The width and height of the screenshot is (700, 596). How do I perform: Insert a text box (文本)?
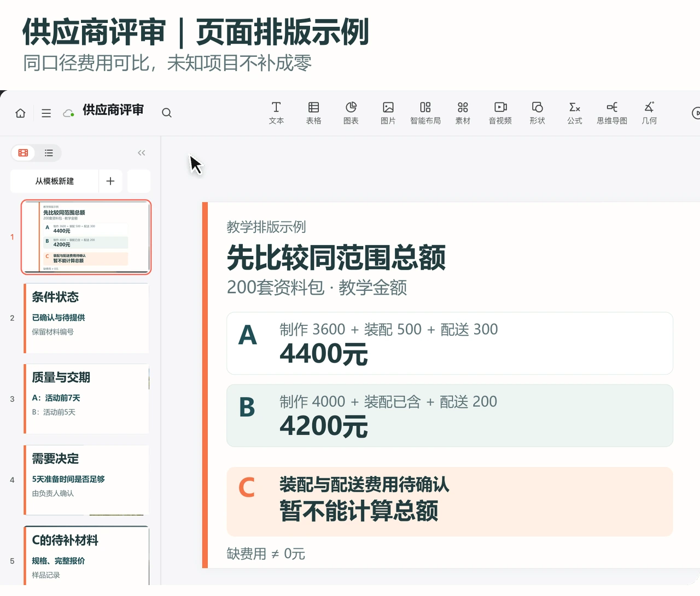(276, 113)
